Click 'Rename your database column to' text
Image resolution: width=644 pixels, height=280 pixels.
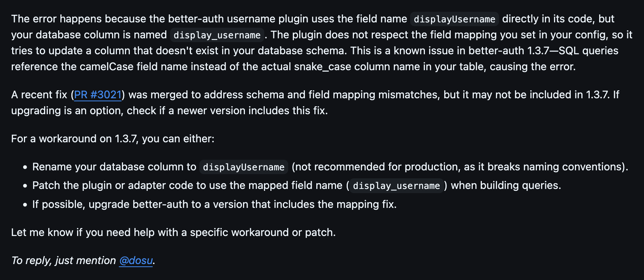pyautogui.click(x=114, y=167)
